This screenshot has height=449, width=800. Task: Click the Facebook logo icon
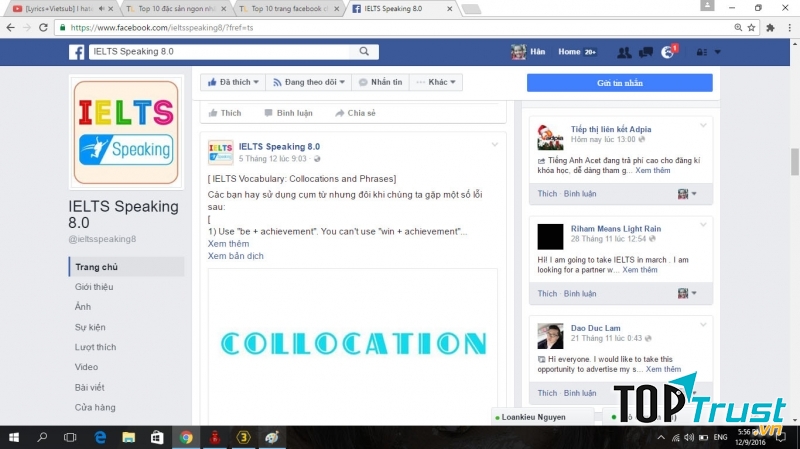[x=76, y=52]
